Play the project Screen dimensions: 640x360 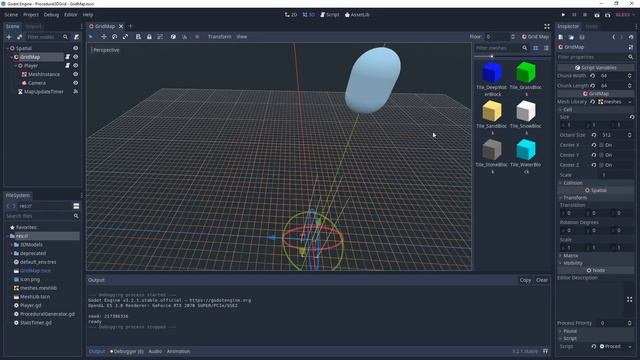pyautogui.click(x=563, y=15)
